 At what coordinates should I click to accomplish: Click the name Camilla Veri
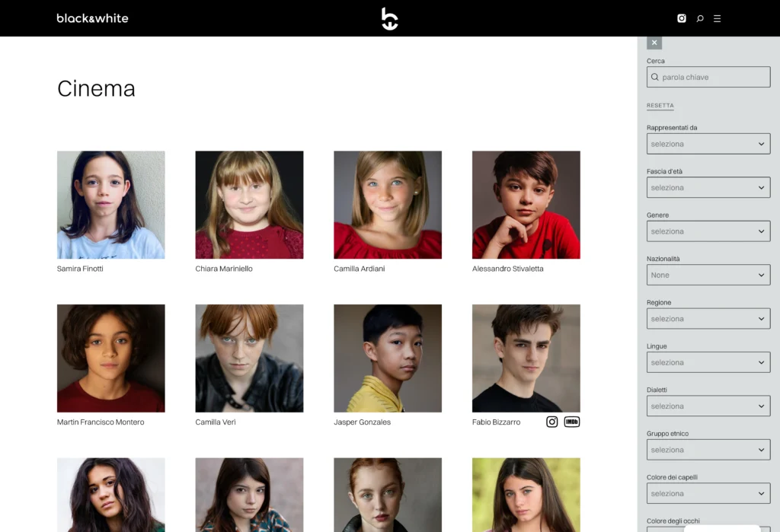pyautogui.click(x=216, y=422)
